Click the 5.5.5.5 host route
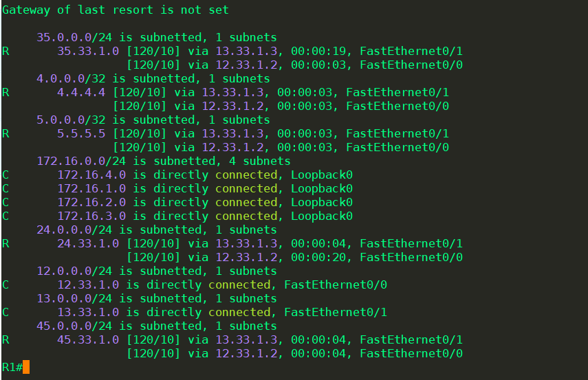The height and width of the screenshot is (380, 588). tap(81, 133)
